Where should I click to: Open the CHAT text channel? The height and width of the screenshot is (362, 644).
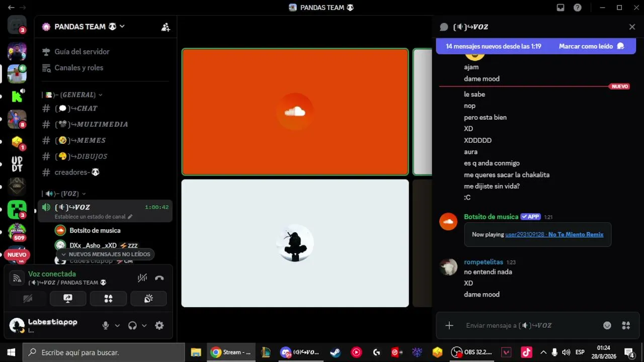106,108
